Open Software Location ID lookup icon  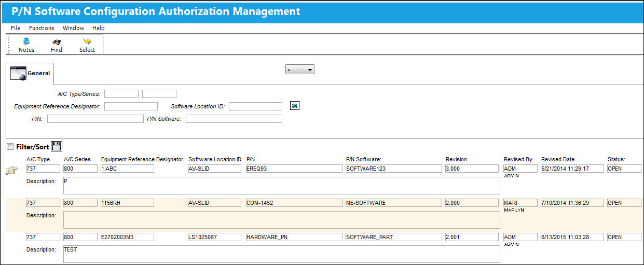tap(295, 106)
